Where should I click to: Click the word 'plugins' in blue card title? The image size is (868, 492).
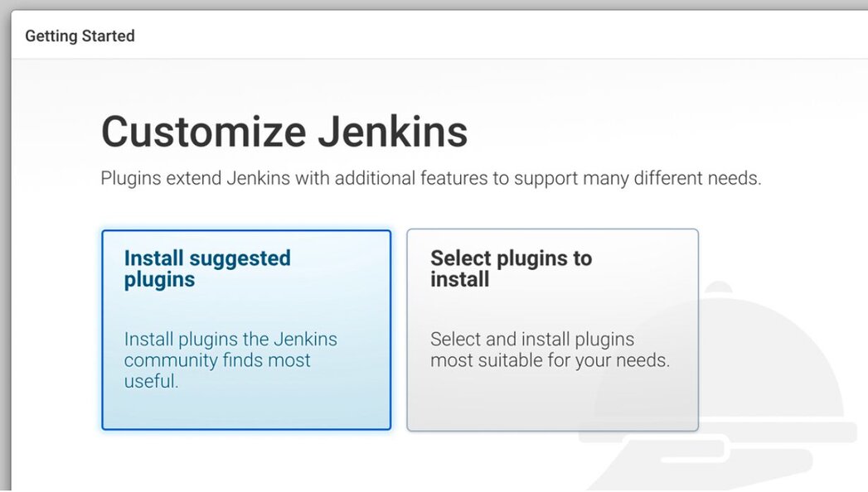pyautogui.click(x=159, y=280)
